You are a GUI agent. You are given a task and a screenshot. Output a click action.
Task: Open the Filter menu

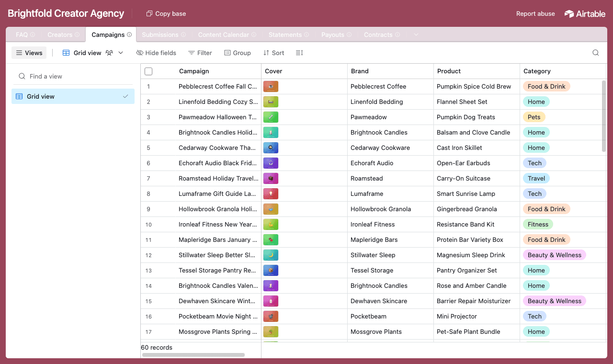tap(200, 53)
